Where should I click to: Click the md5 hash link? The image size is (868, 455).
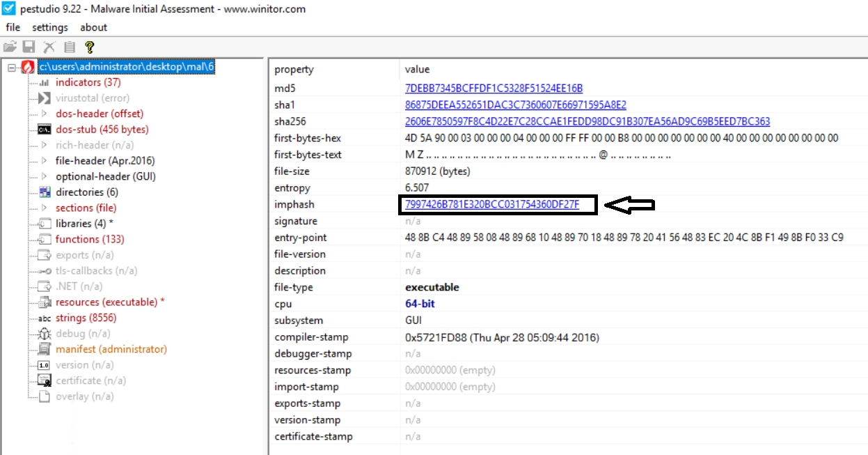pos(494,88)
